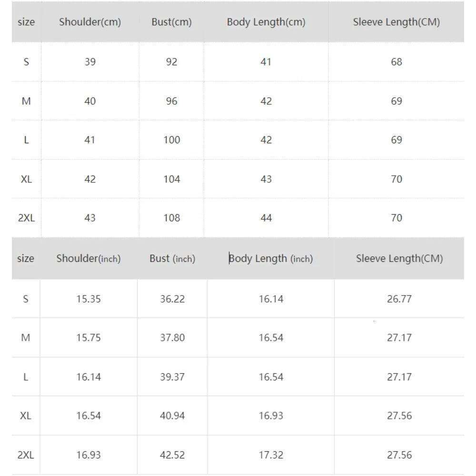
Task: Click sleeve length value 68
Action: click(396, 62)
